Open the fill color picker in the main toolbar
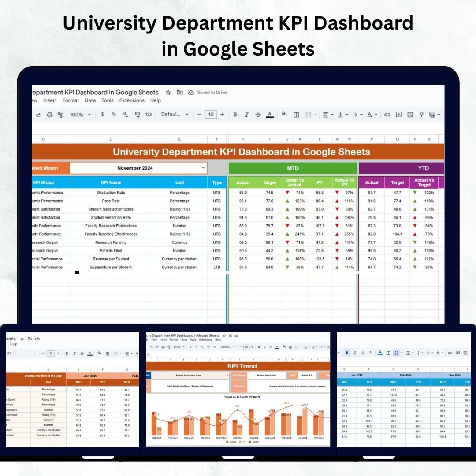476x476 pixels. (284, 114)
